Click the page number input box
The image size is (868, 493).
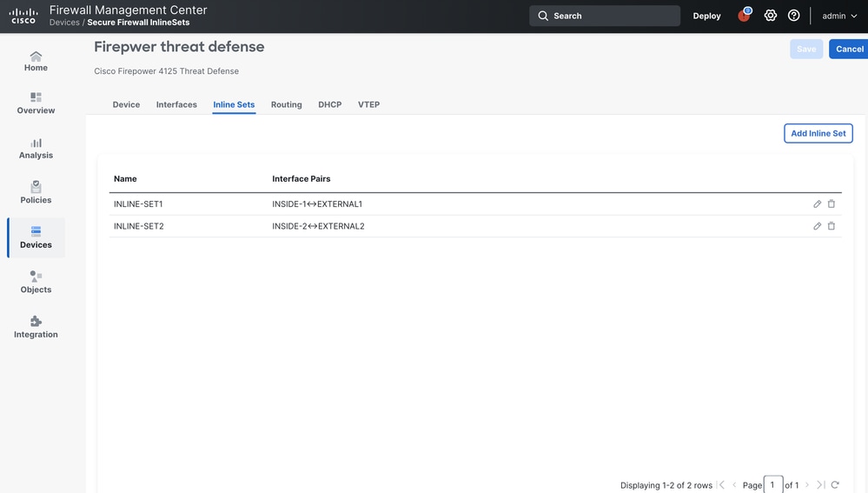coord(772,484)
